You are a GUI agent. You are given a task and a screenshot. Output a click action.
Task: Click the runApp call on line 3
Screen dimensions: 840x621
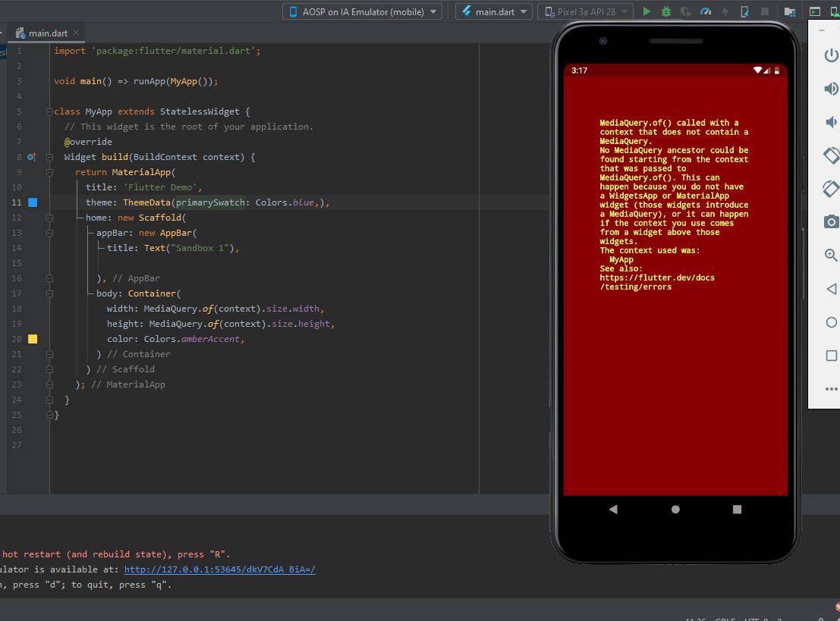point(175,81)
